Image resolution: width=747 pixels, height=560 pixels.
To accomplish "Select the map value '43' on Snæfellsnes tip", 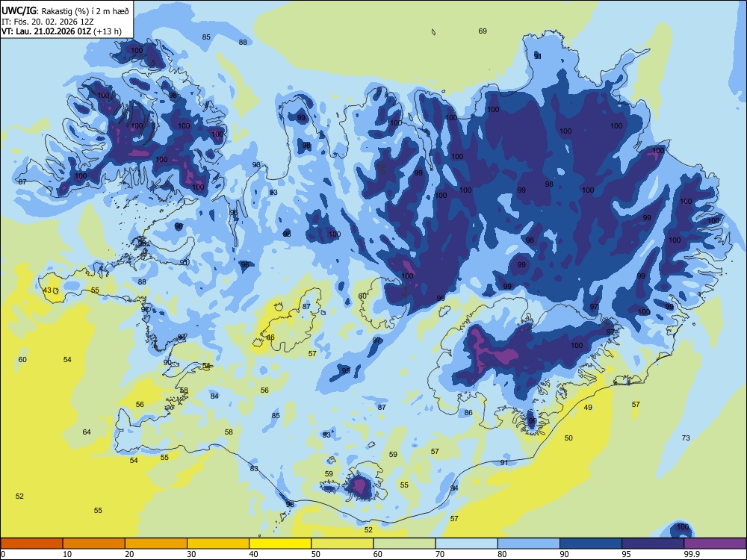I will 46,290.
